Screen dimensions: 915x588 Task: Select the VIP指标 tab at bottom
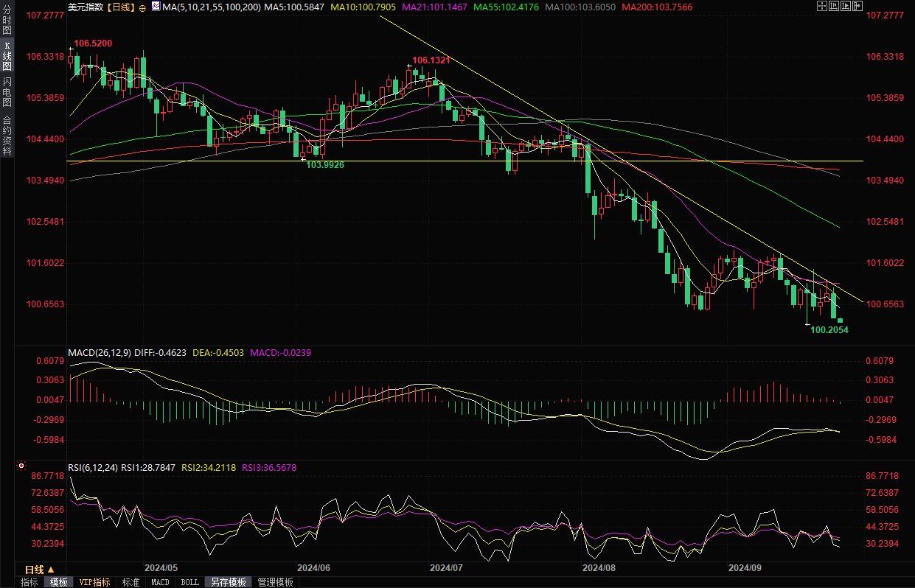coord(95,582)
